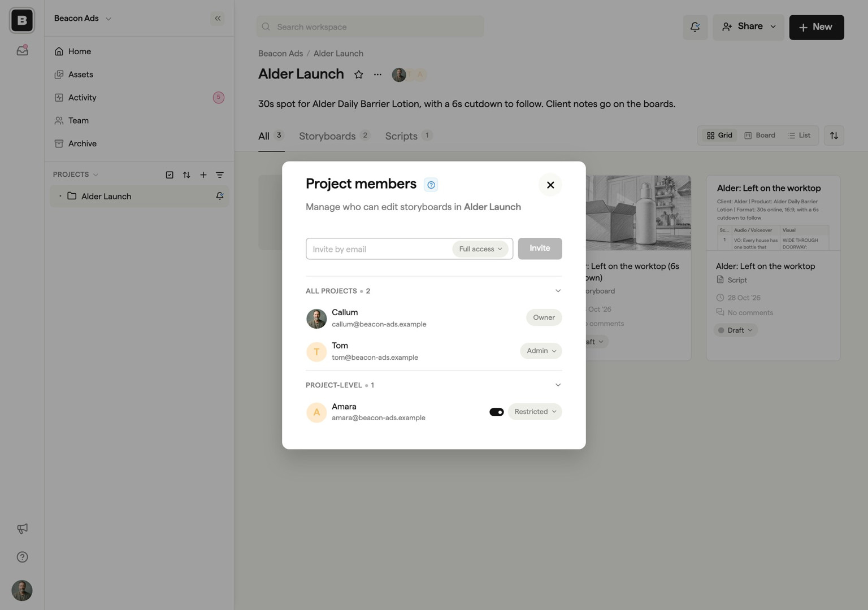Open the Share button menu

click(749, 27)
